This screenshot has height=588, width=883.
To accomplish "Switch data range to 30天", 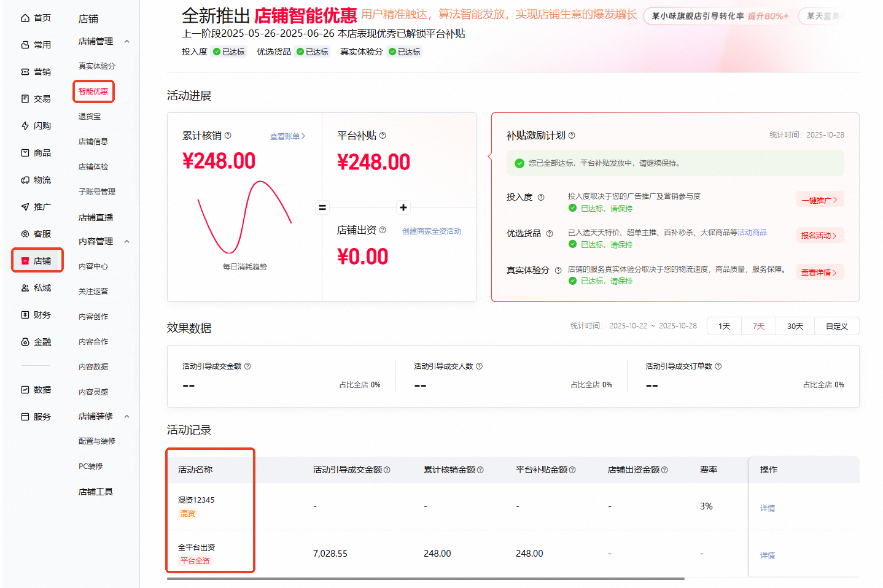I will [x=795, y=327].
